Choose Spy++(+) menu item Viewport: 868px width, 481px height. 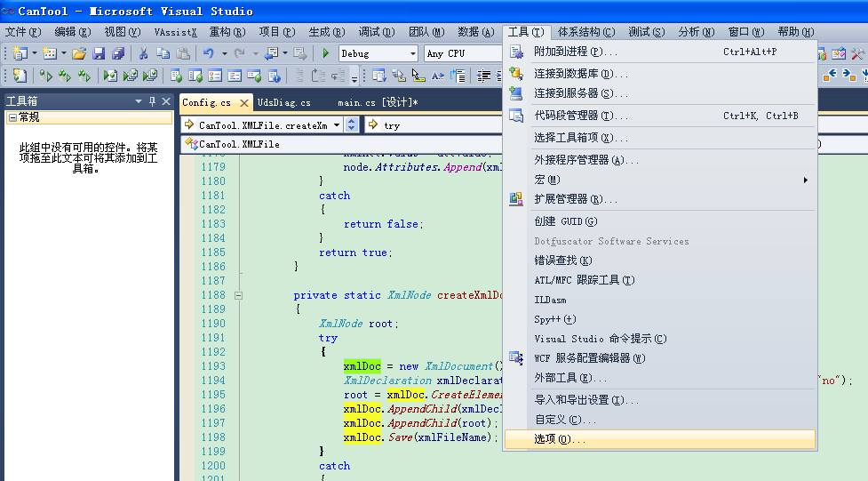(660, 319)
